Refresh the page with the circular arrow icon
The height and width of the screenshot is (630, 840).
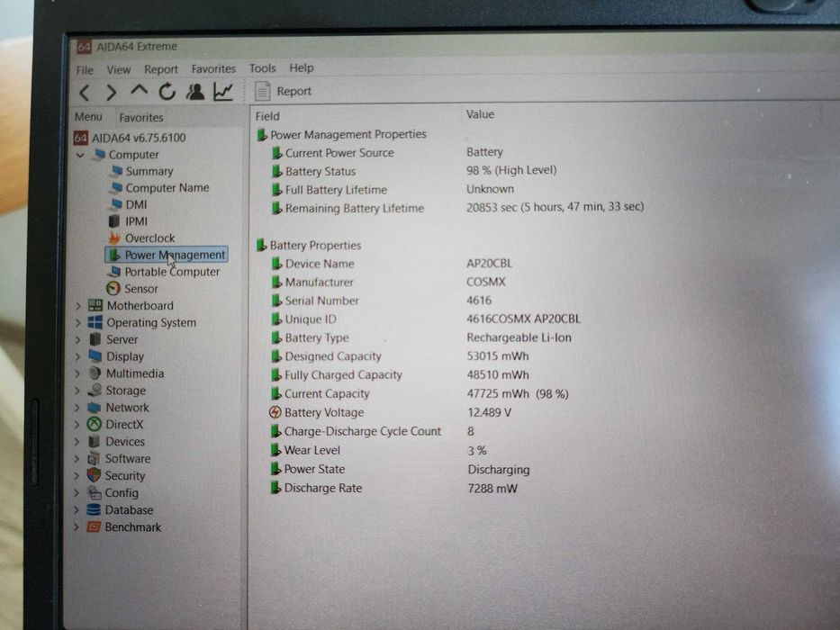(x=167, y=92)
